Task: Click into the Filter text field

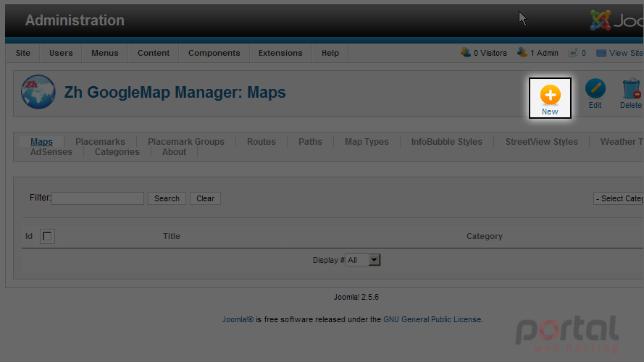Action: (98, 198)
